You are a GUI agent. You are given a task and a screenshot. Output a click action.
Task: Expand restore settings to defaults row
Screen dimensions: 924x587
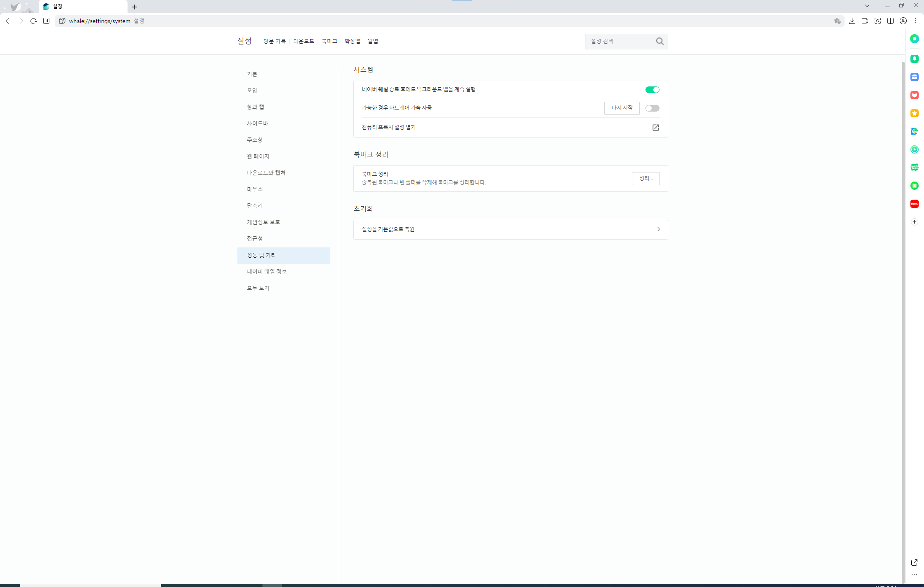pos(510,229)
